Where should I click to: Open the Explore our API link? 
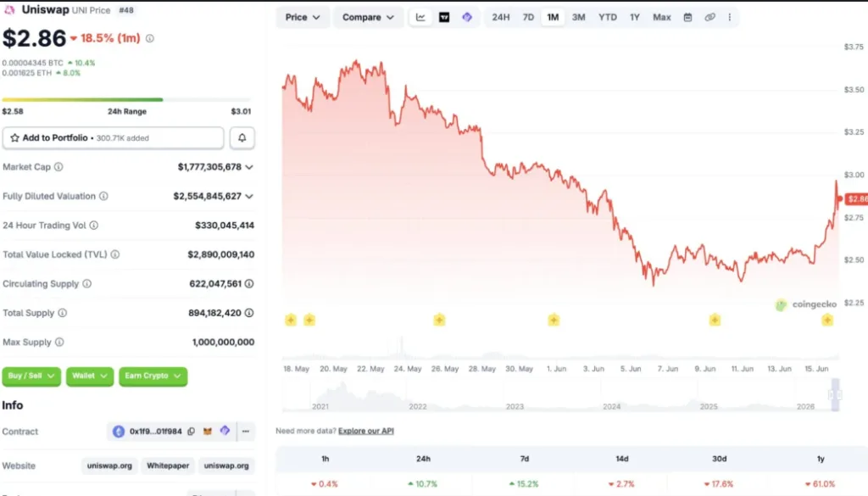click(366, 431)
